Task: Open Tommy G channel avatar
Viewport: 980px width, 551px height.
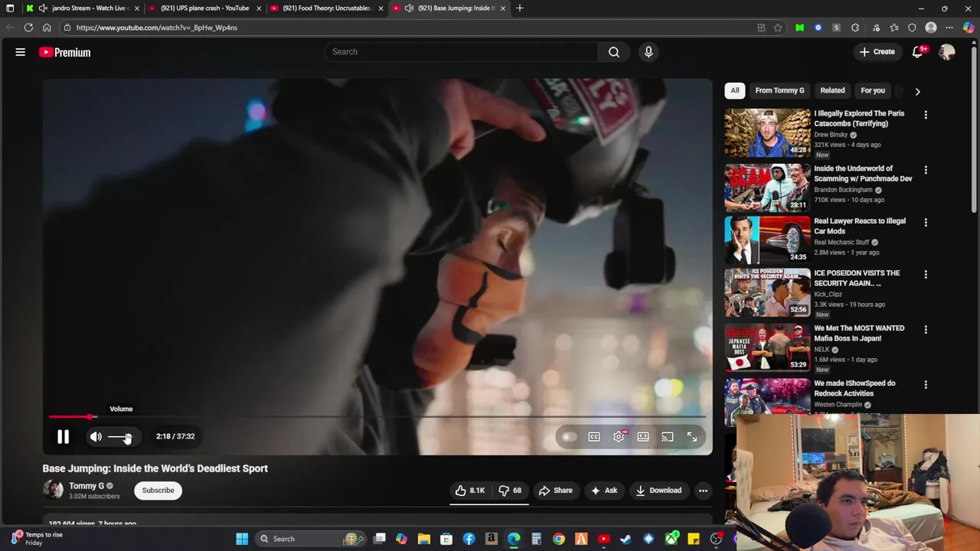Action: tap(53, 490)
